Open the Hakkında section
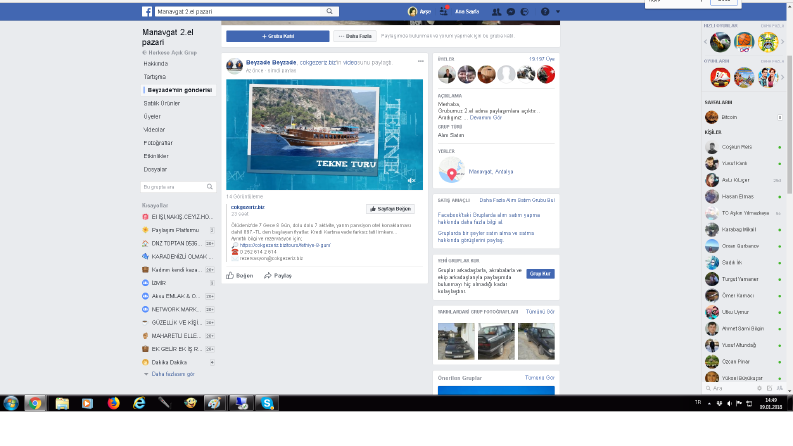793x446 pixels. point(156,64)
